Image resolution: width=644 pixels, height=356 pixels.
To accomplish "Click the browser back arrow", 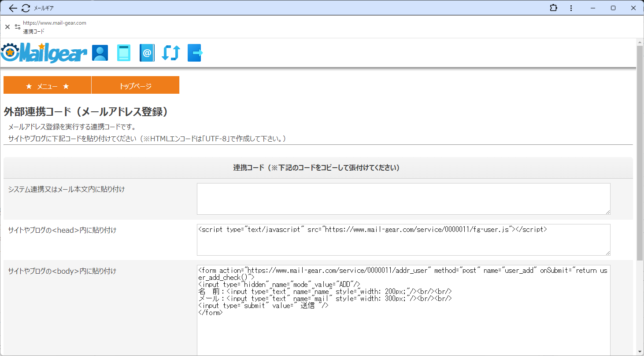I will (x=13, y=8).
